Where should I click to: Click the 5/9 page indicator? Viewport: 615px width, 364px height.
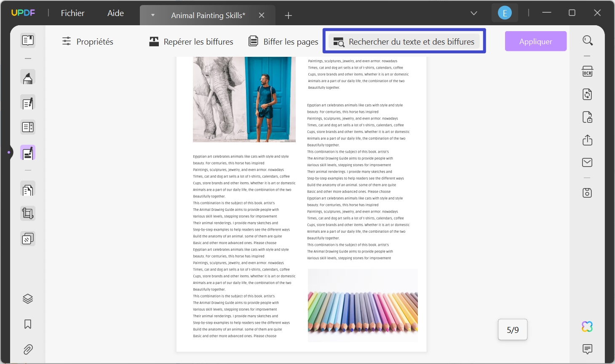click(512, 329)
